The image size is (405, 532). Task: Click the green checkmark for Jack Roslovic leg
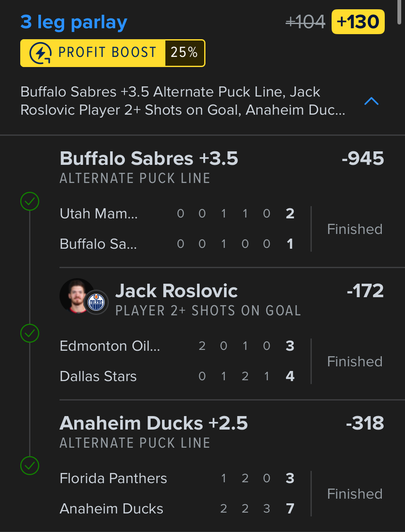click(30, 333)
